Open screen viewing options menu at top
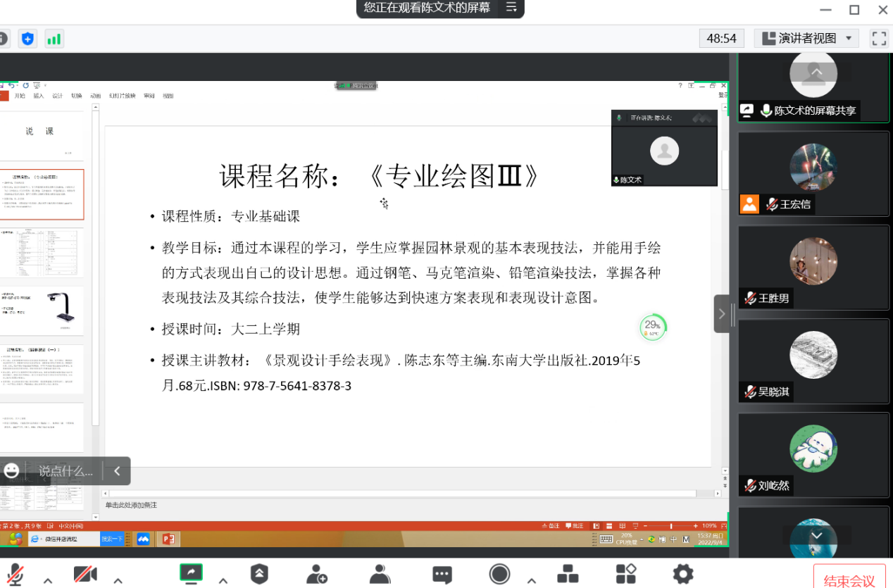 pyautogui.click(x=511, y=8)
